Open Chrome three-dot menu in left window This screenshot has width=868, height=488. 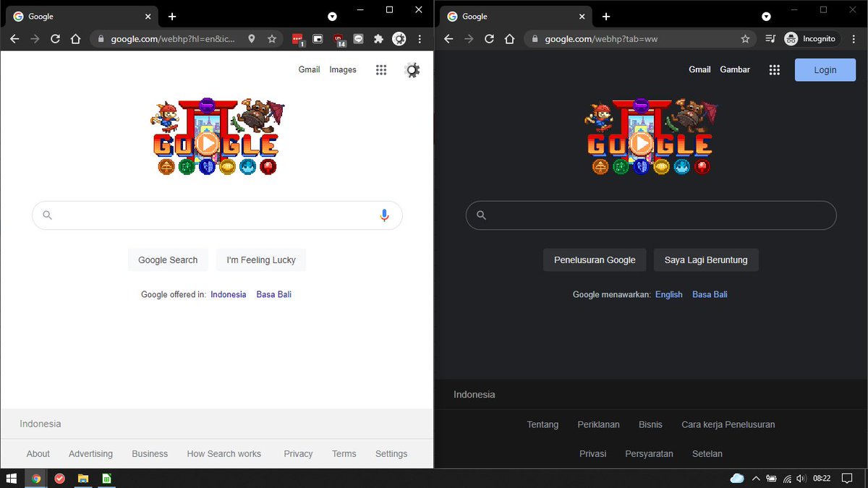tap(420, 39)
